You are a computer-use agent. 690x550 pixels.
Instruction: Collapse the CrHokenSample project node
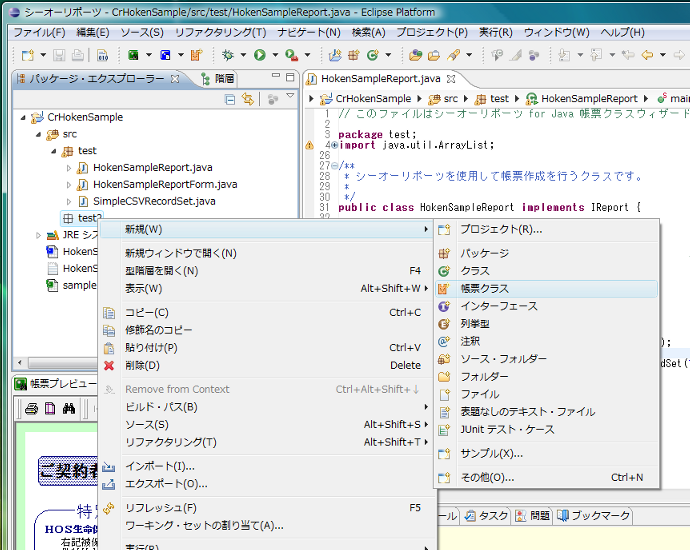click(x=23, y=117)
